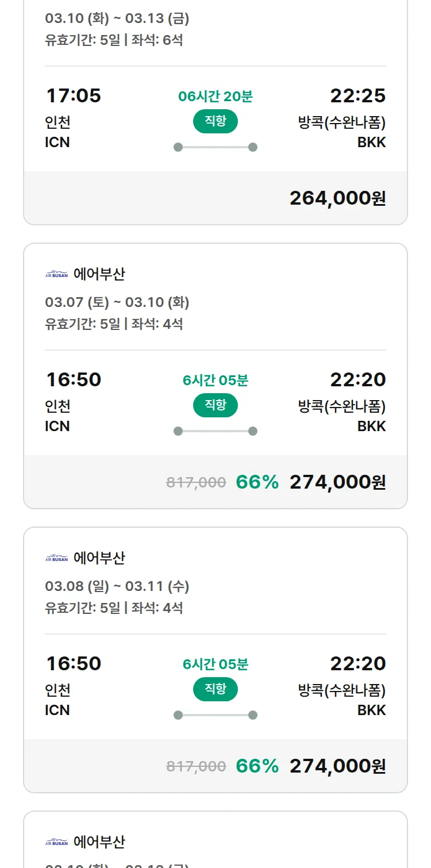Tap the 직항 badge on the 03.07 (토) flight

click(x=215, y=405)
